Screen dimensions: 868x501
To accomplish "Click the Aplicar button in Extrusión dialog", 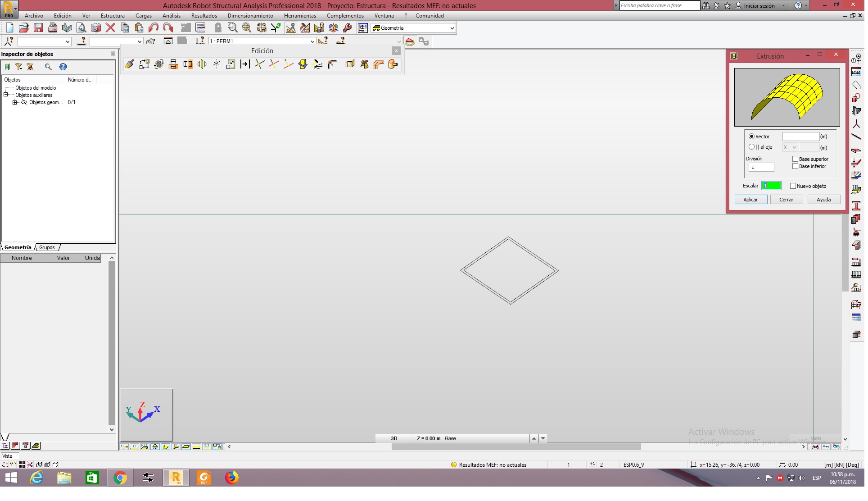I will tap(750, 200).
